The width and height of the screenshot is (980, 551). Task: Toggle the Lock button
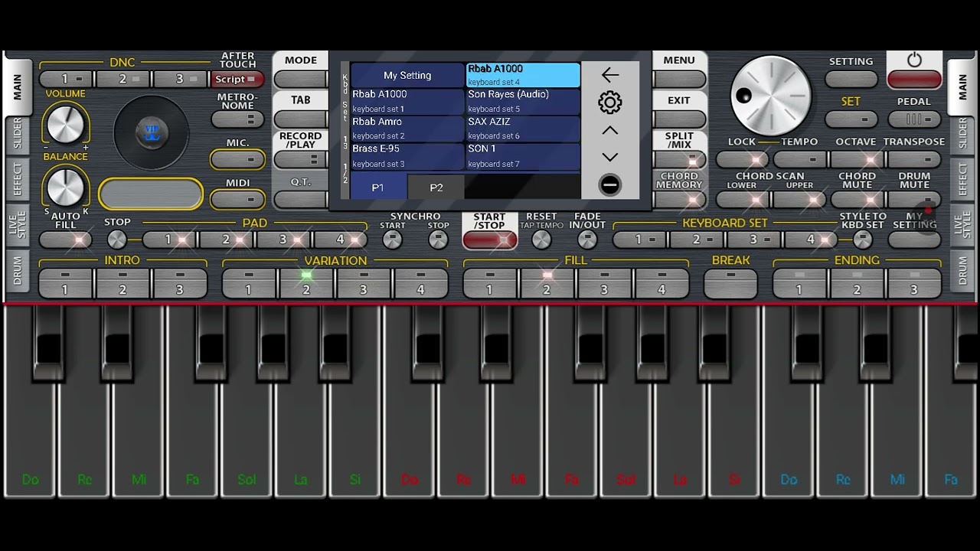click(742, 159)
